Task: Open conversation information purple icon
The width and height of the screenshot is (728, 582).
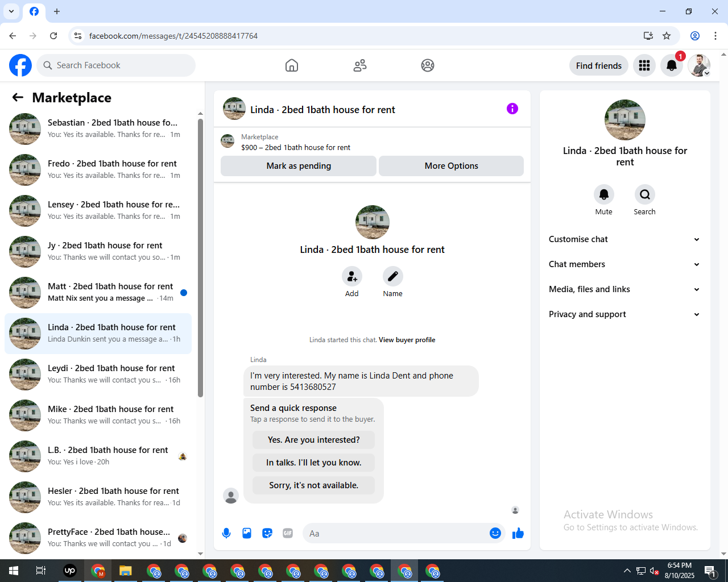Action: click(512, 109)
